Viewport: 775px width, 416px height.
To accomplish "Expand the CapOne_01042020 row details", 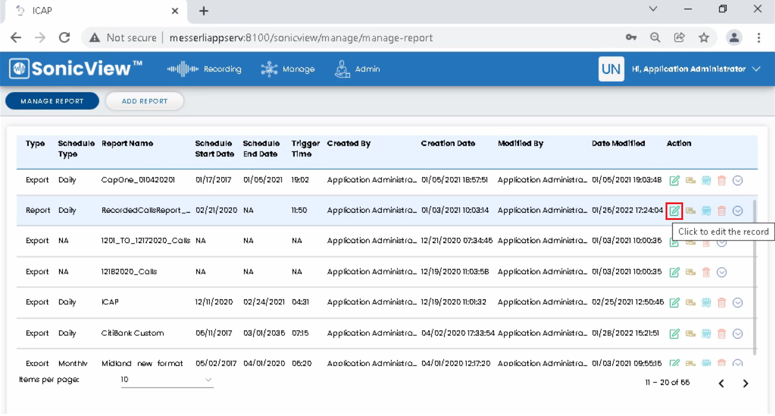I will [x=737, y=181].
